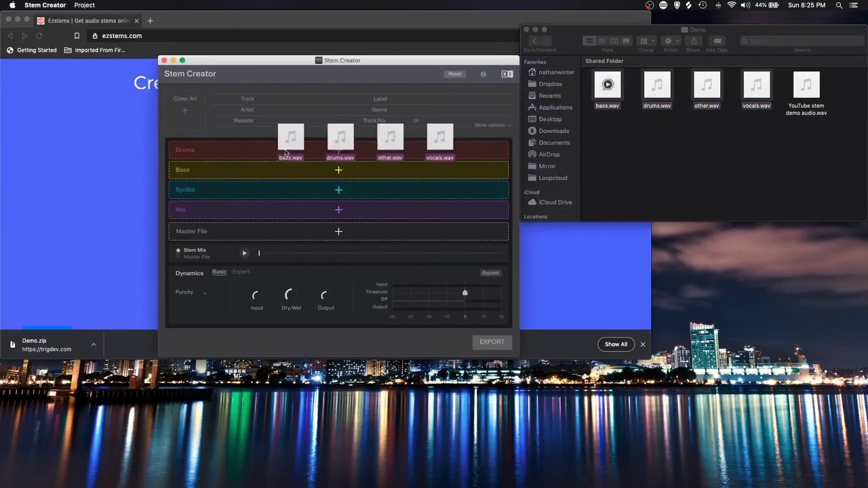Click the Input knob
This screenshot has width=868, height=488.
tap(257, 296)
